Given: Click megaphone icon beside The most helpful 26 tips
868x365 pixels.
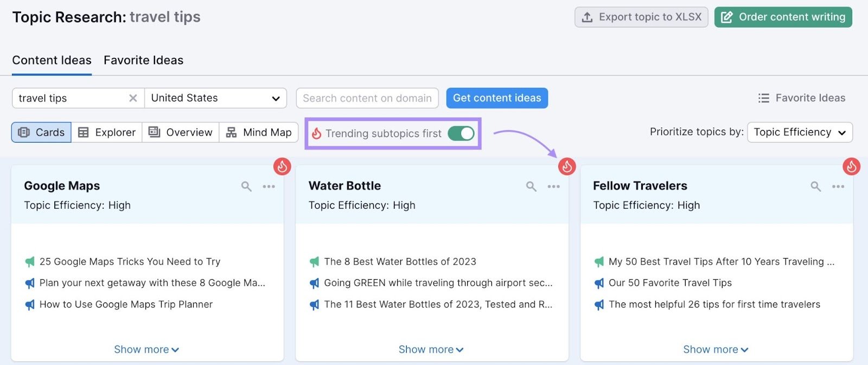Looking at the screenshot, I should (599, 305).
